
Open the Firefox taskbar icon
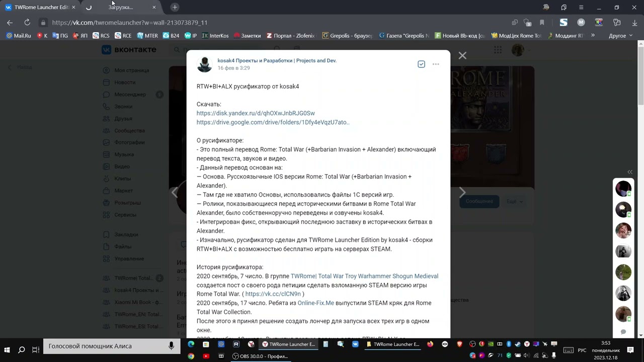click(x=430, y=344)
